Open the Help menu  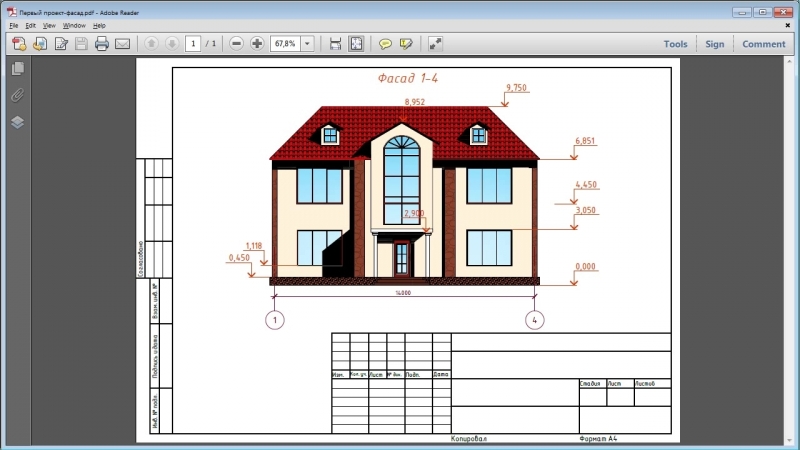[99, 26]
